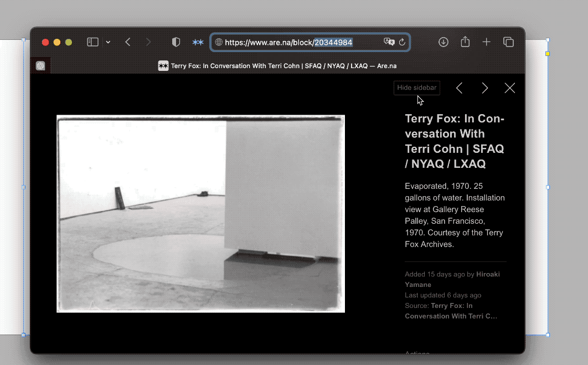Click the block title Terry Fox: In Conversation heading
The width and height of the screenshot is (588, 365).
tap(455, 141)
